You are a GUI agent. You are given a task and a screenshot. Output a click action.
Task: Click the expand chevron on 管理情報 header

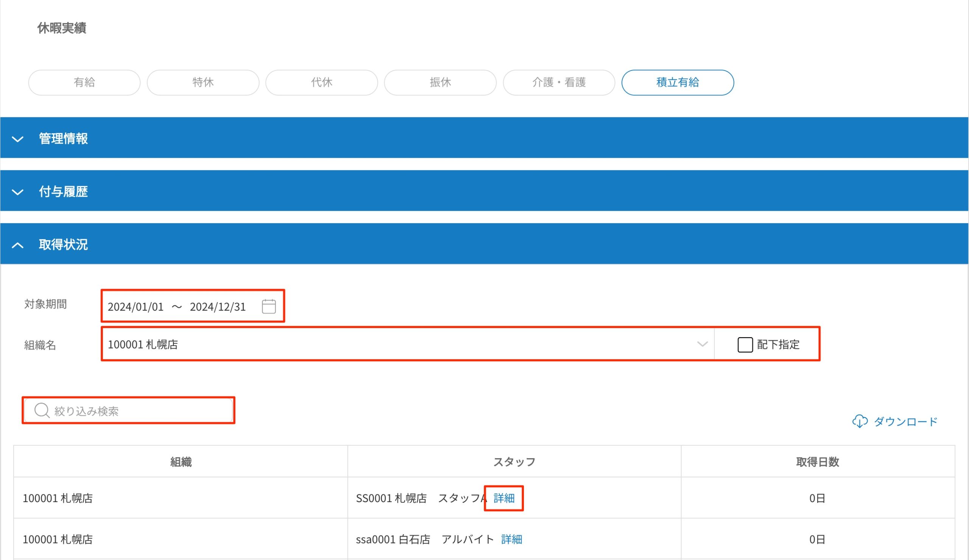(17, 139)
